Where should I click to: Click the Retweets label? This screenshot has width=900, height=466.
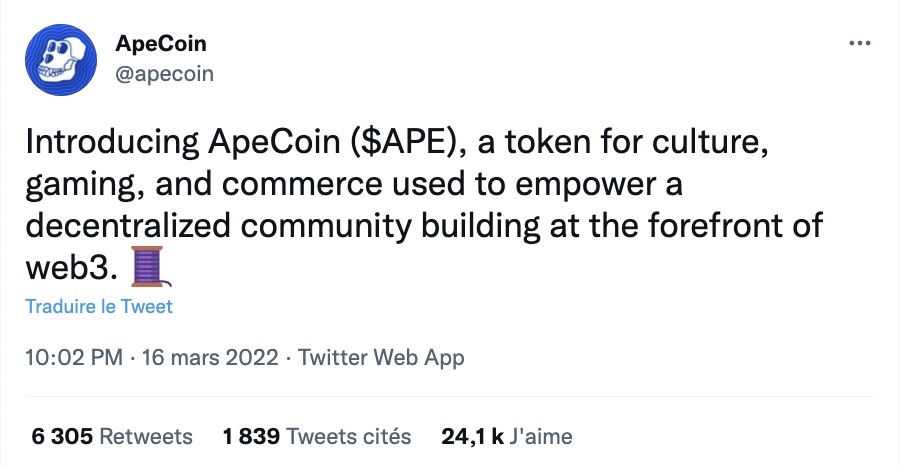[146, 437]
